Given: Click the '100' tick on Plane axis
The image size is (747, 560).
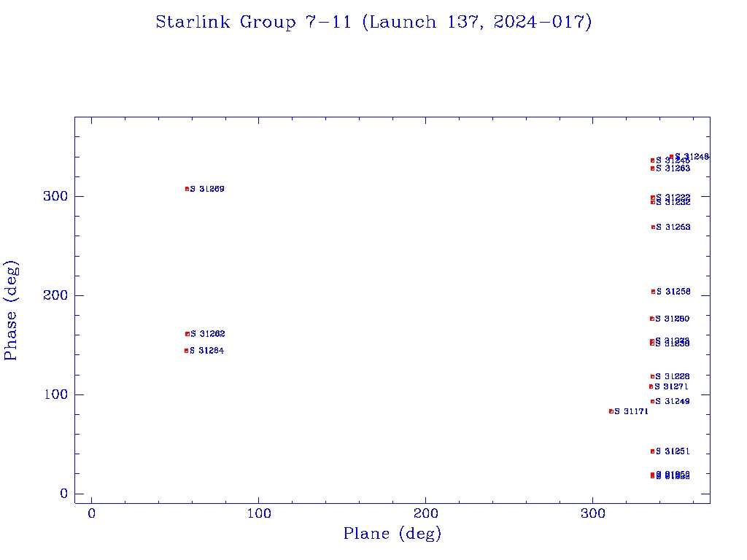Looking at the screenshot, I should [x=259, y=514].
